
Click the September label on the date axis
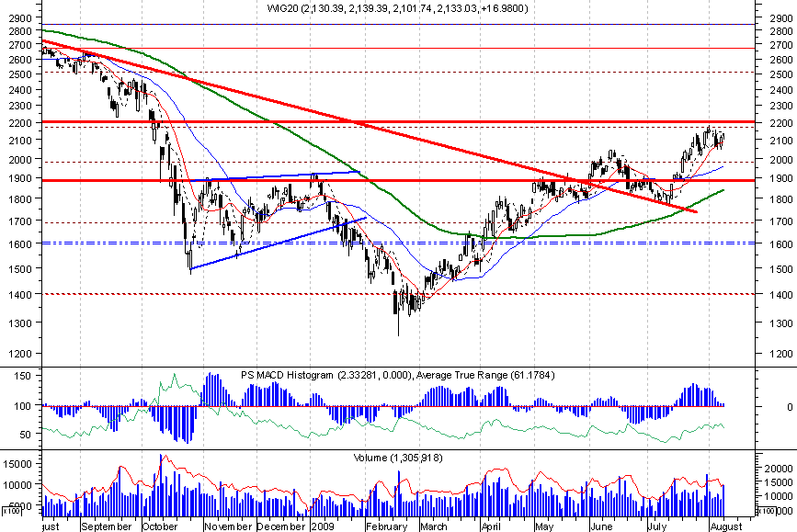click(107, 526)
